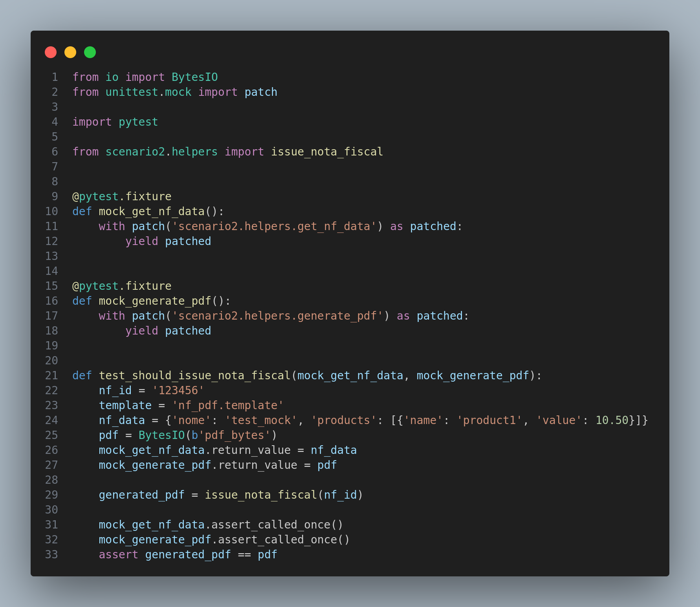The image size is (700, 607).
Task: Click 'mock_generate_pdf' function definition on line 16
Action: [x=155, y=301]
